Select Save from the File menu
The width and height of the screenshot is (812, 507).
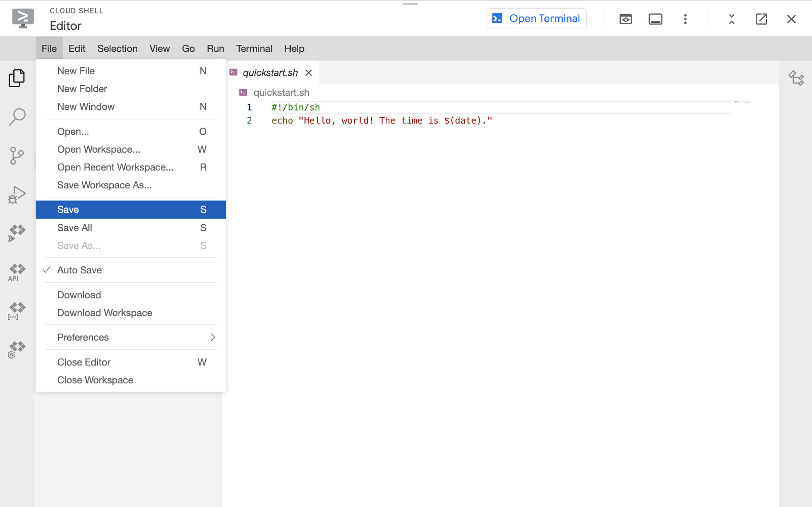tap(132, 209)
